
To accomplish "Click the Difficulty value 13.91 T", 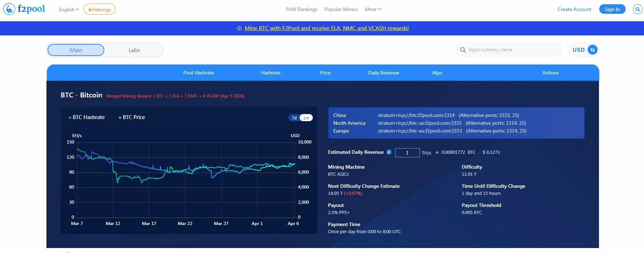I will (x=469, y=174).
